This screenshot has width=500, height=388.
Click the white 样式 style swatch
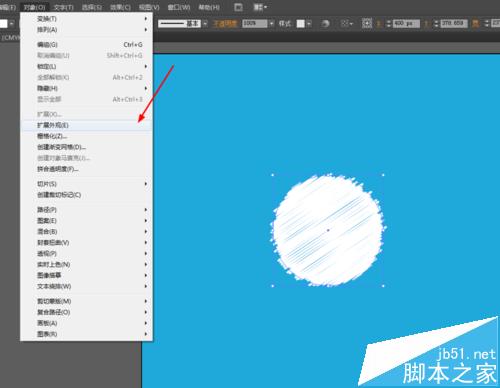pos(301,24)
